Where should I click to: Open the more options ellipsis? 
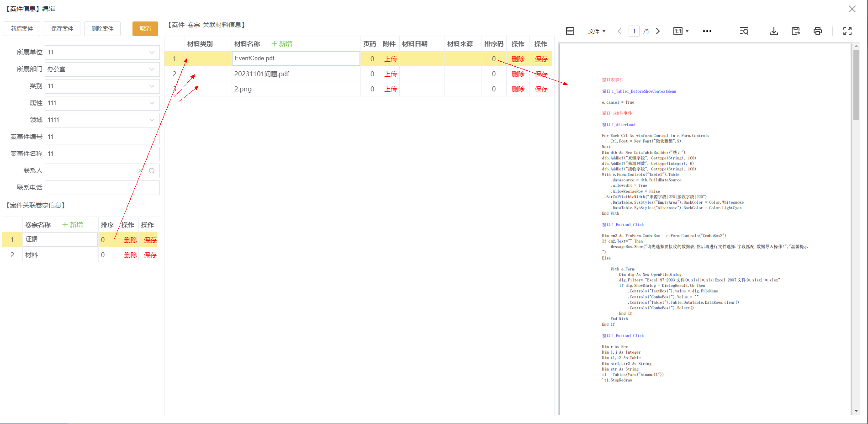tap(707, 31)
